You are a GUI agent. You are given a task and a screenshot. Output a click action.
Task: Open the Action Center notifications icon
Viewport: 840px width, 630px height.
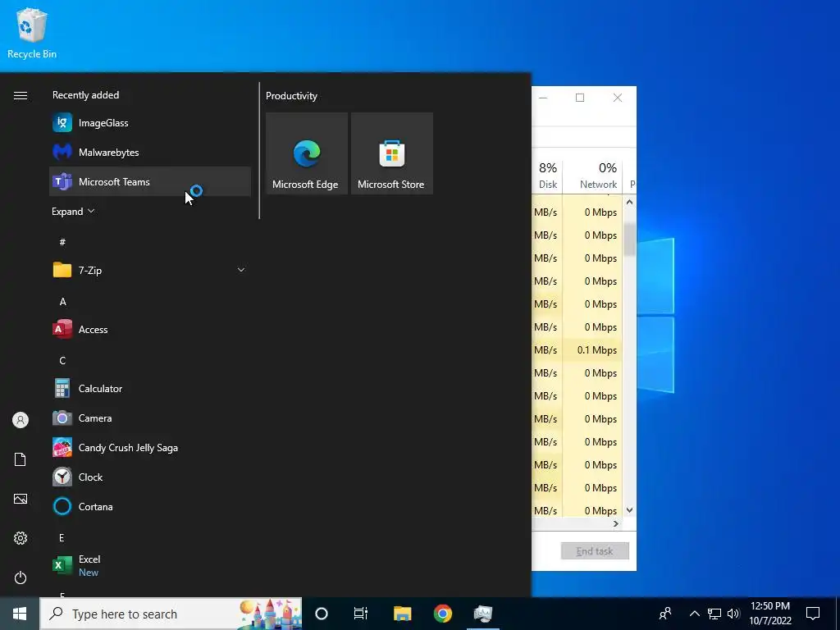[x=813, y=614]
